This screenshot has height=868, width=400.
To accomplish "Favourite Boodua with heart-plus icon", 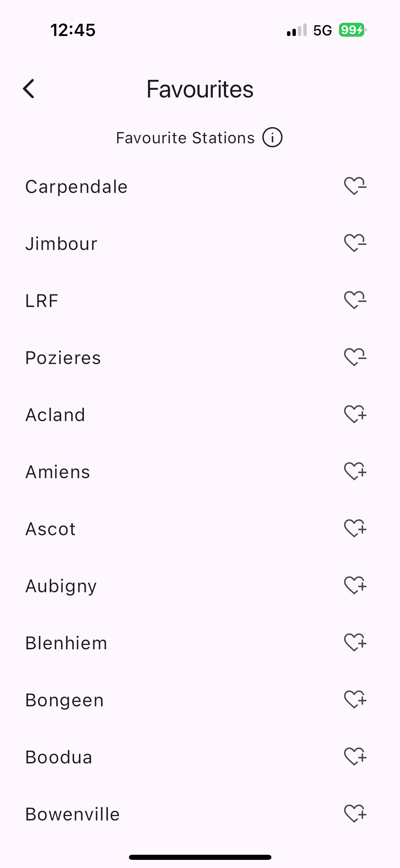I will pyautogui.click(x=355, y=757).
